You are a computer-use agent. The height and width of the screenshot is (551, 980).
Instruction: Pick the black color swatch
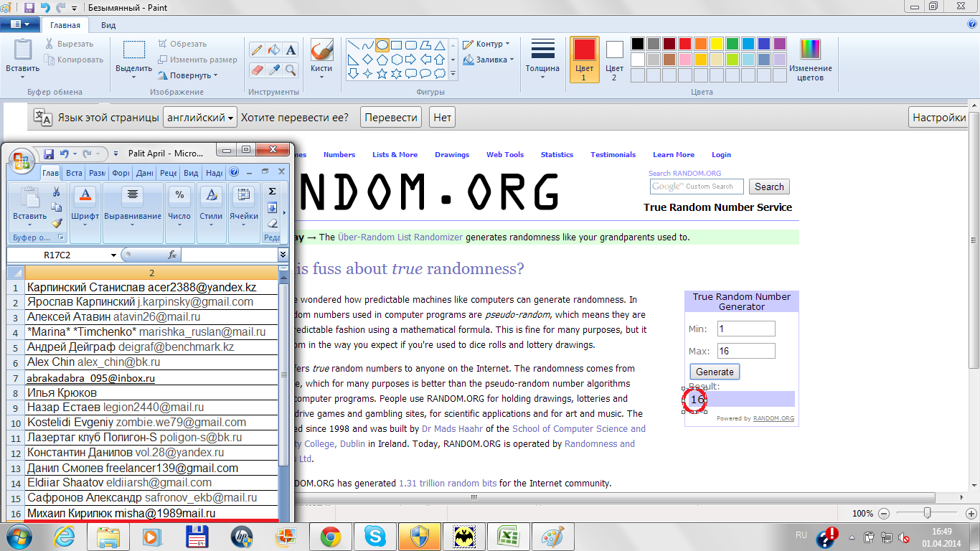click(637, 44)
